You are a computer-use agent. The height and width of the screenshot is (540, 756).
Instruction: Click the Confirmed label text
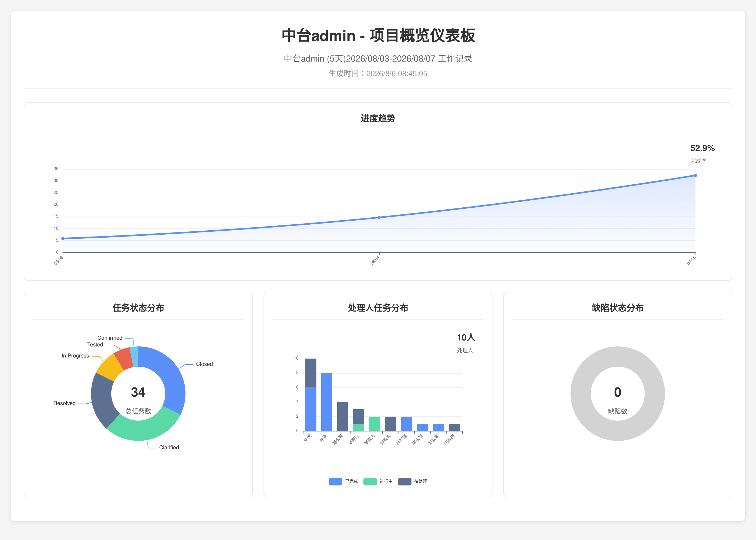click(x=110, y=338)
